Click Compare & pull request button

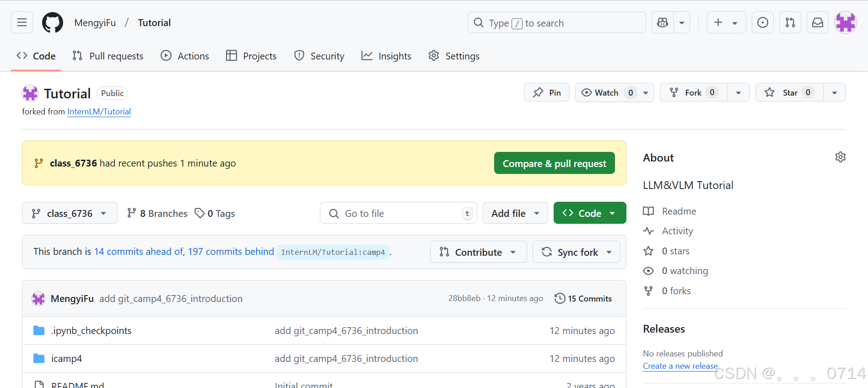[555, 163]
